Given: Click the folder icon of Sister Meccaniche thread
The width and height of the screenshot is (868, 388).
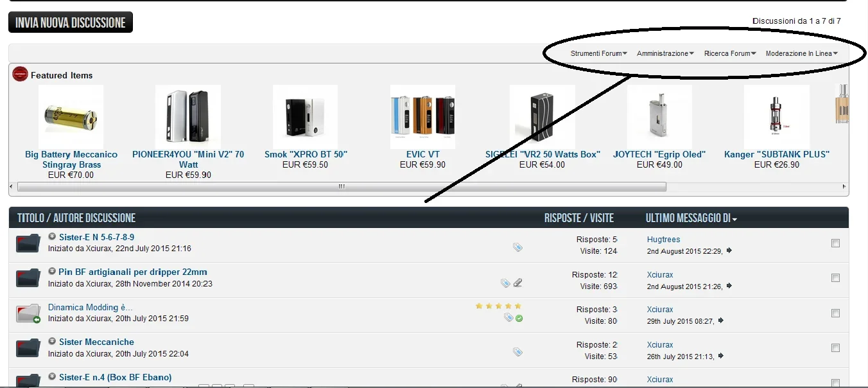Looking at the screenshot, I should point(28,349).
